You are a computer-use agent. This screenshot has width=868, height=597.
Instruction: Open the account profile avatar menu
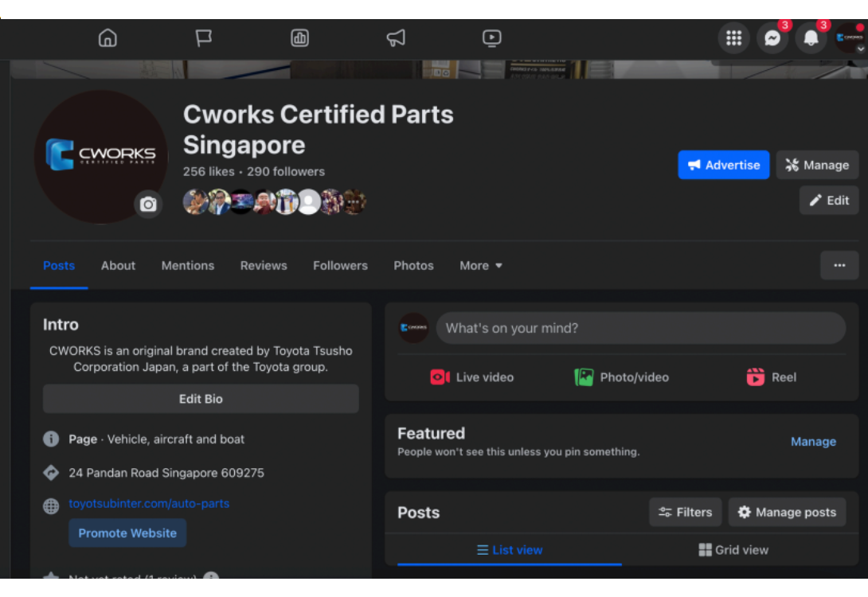[850, 38]
